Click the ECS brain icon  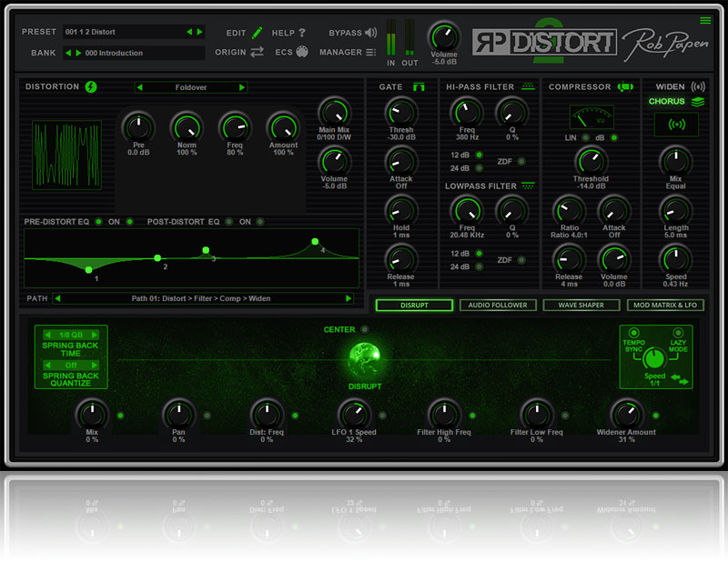point(302,53)
